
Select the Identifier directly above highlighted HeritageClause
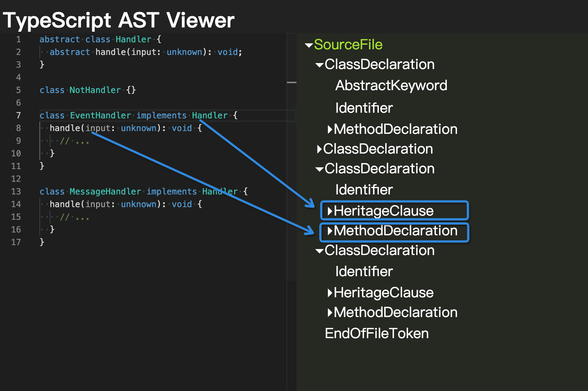pyautogui.click(x=364, y=190)
